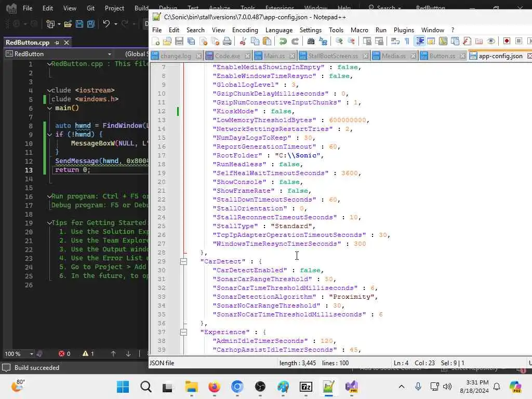Click the Cut scissors icon in Notepad++

coord(243,42)
